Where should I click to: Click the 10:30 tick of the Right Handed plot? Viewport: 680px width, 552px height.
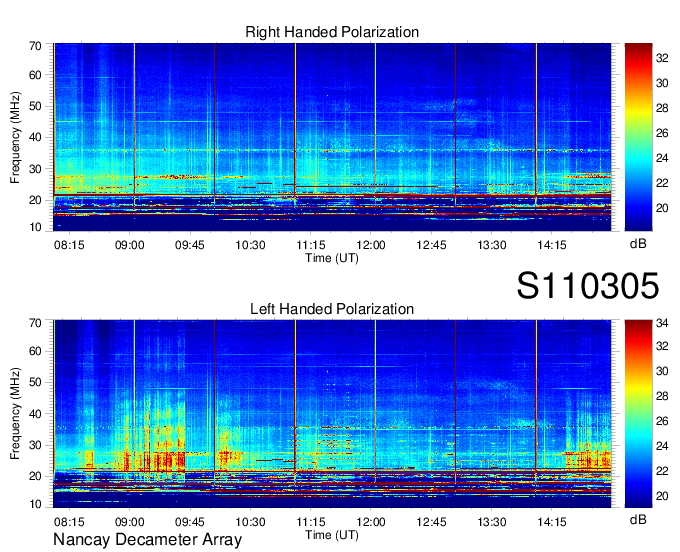pos(250,245)
